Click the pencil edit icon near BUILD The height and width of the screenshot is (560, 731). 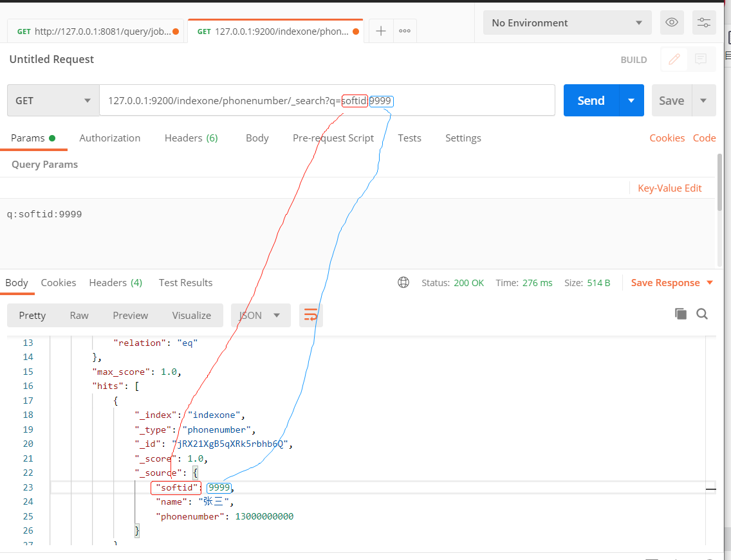[673, 59]
